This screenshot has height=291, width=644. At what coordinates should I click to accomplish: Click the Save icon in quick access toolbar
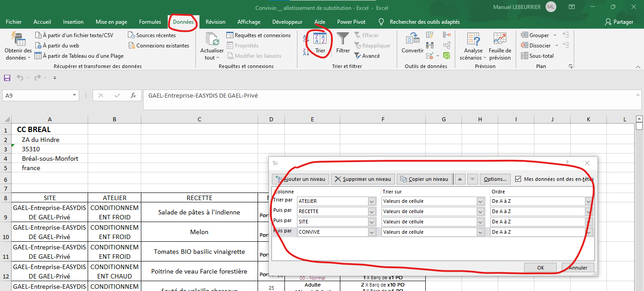(x=7, y=78)
